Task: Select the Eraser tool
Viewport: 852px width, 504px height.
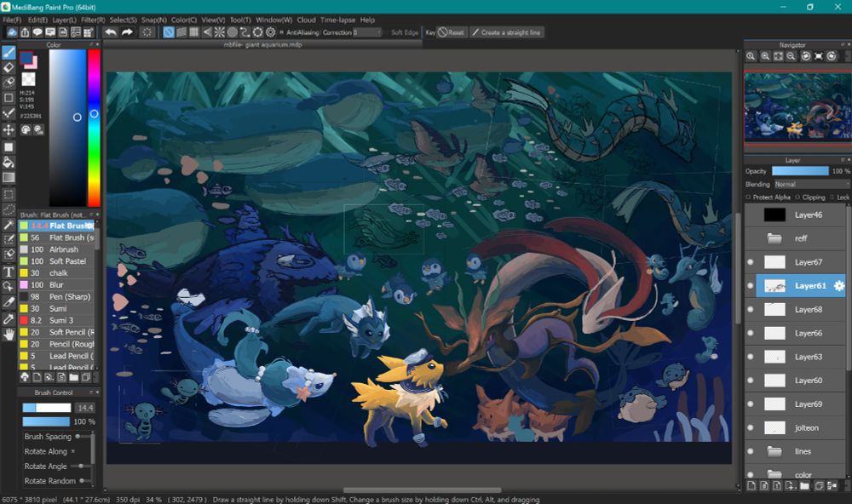Action: (9, 67)
